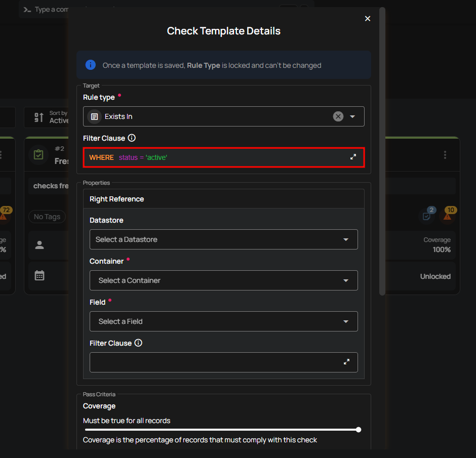Click the Exists In rule type icon
Viewport: 476px width, 458px height.
pos(94,116)
